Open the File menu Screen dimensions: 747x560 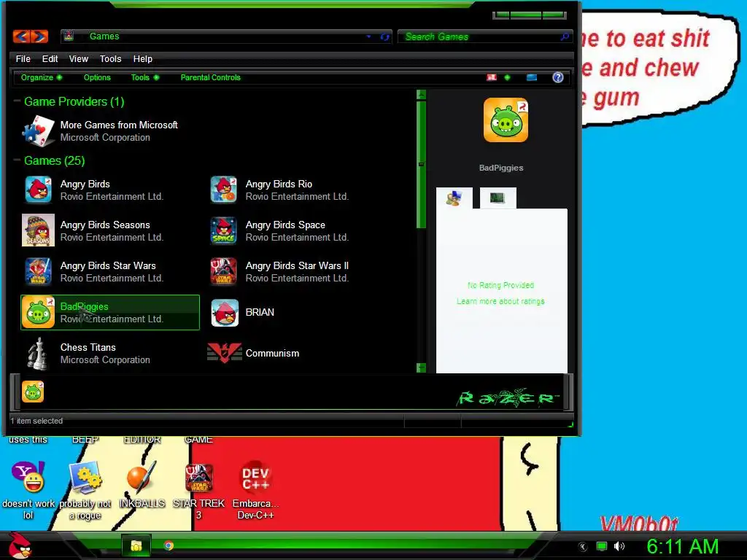(23, 58)
